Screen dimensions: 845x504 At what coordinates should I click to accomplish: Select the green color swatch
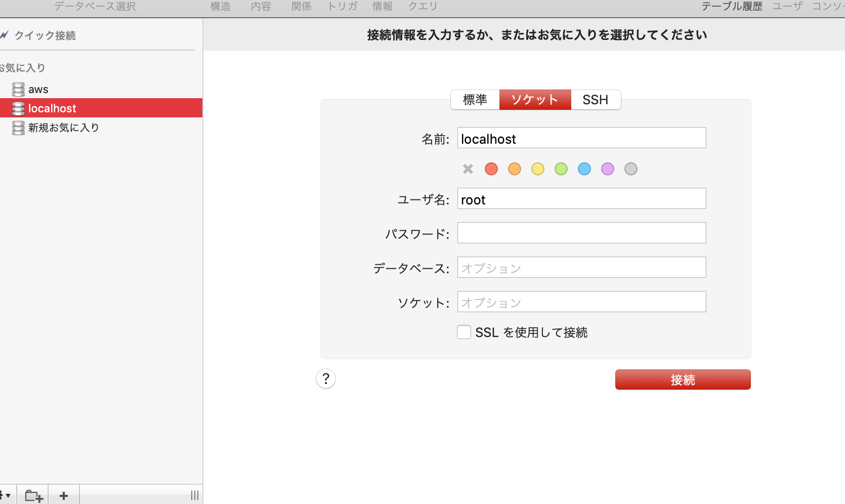[x=561, y=169]
